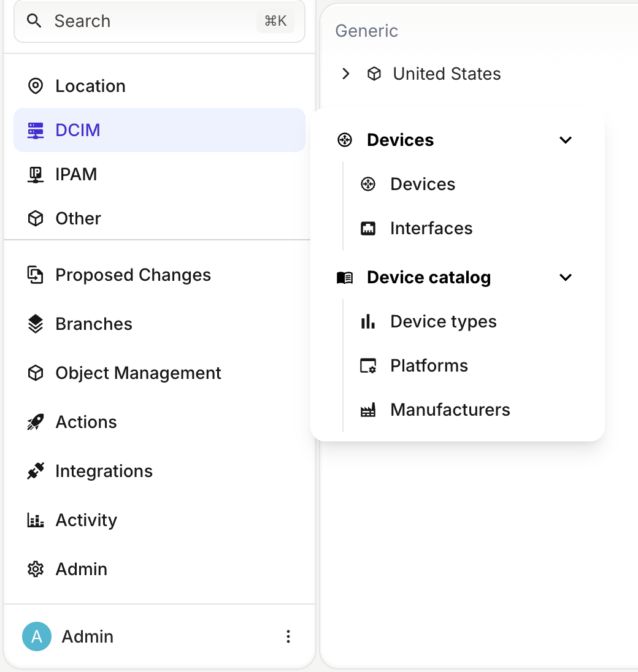The width and height of the screenshot is (638, 672).
Task: Click the Generic heading text
Action: 367,31
